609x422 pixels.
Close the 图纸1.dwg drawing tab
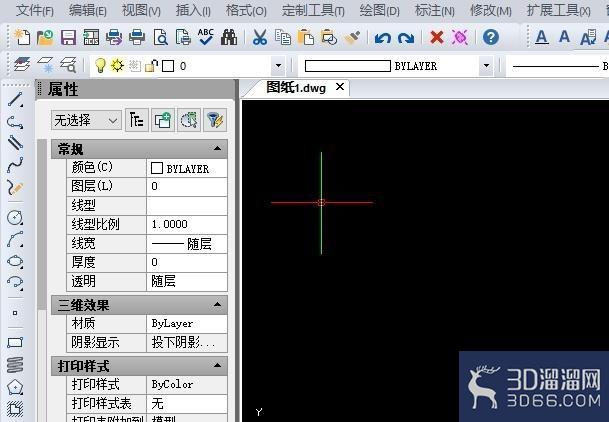click(340, 87)
